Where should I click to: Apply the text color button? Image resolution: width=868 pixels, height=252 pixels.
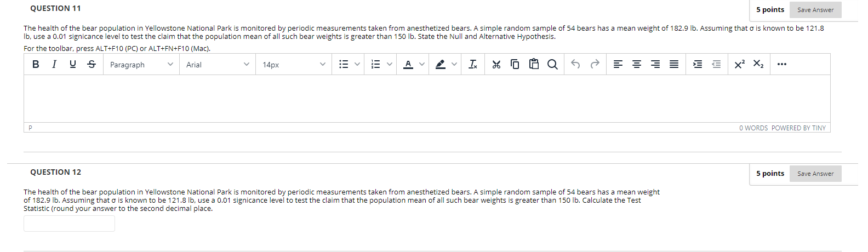[x=408, y=64]
